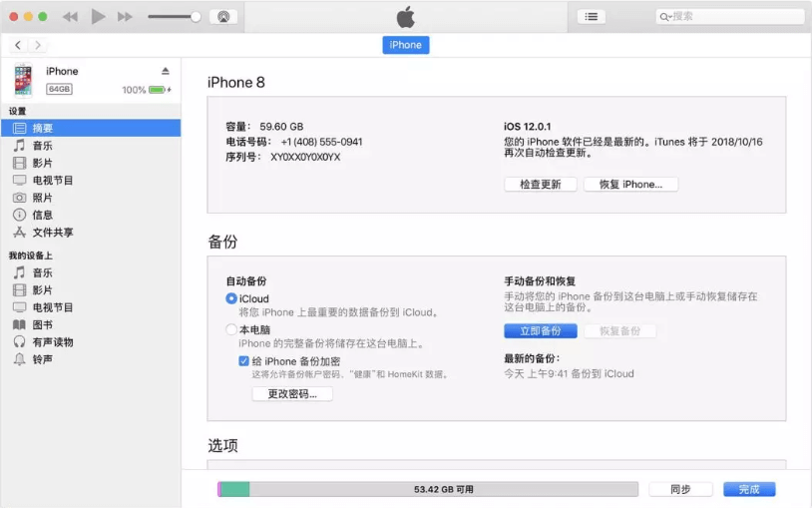This screenshot has height=508, width=812.
Task: Click the iPhone device thumbnail
Action: 23,80
